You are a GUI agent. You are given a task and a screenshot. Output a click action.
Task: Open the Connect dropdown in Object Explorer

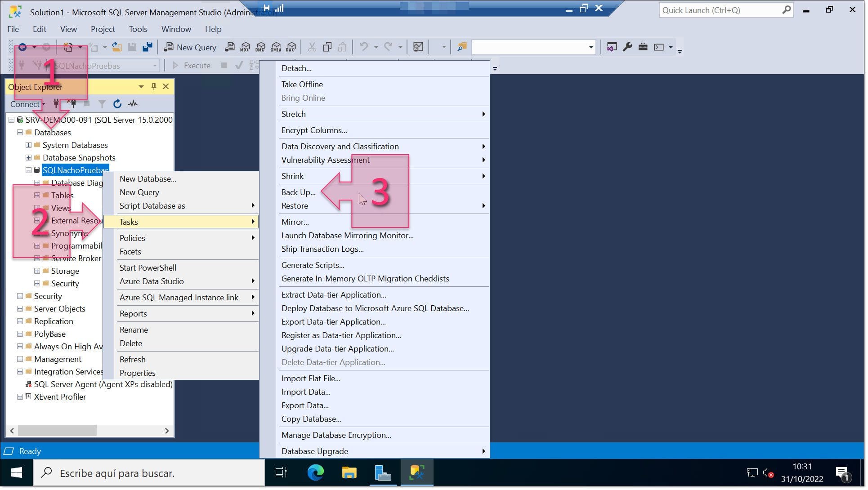point(28,104)
